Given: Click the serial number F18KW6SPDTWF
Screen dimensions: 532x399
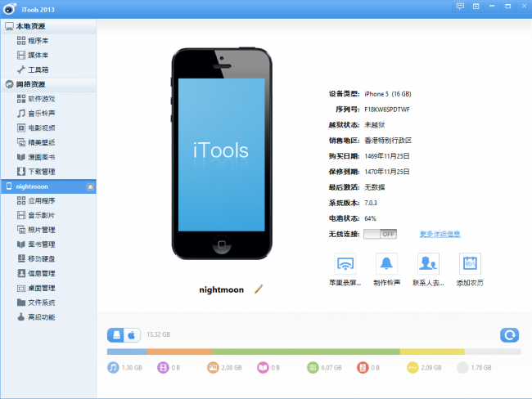Looking at the screenshot, I should tap(387, 110).
